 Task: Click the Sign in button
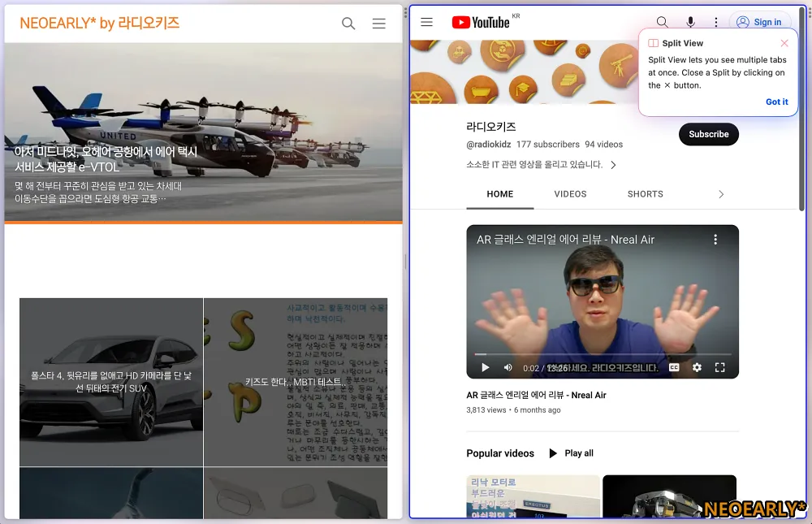point(760,22)
